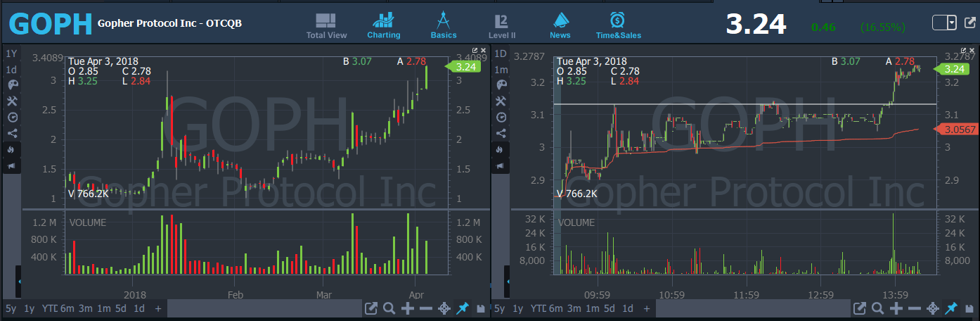
Task: Open the Time&Sales view
Action: 619,26
